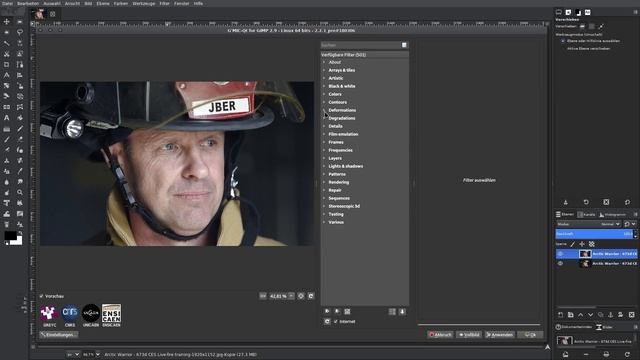This screenshot has width=640, height=360.
Task: Click the add layer mask icon
Action: (x=620, y=315)
